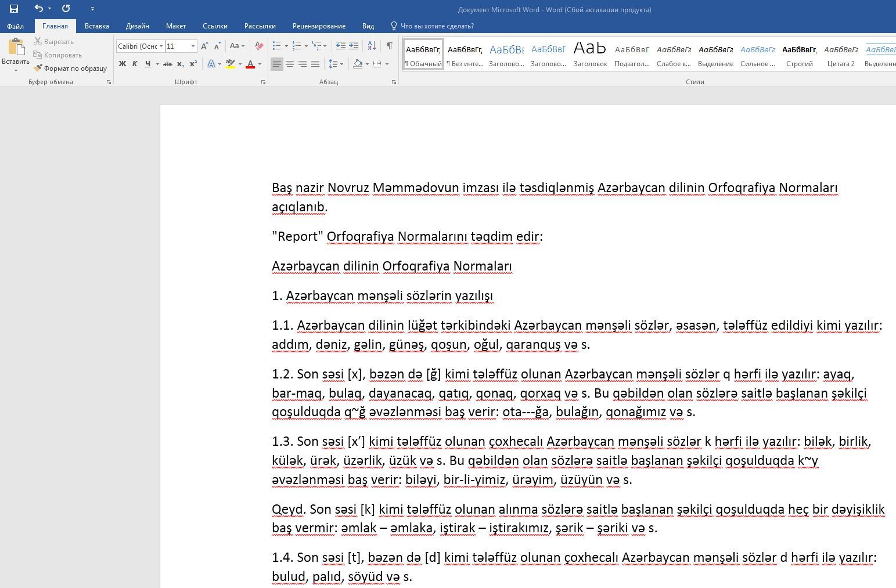Apply the Строгий style
896x588 pixels.
pyautogui.click(x=800, y=55)
